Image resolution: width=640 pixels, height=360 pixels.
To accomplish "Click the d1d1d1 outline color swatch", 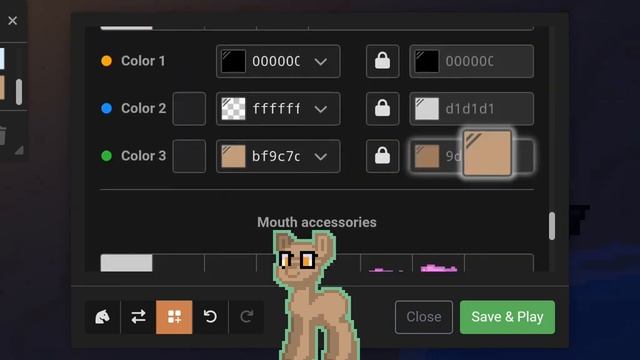I will (427, 109).
